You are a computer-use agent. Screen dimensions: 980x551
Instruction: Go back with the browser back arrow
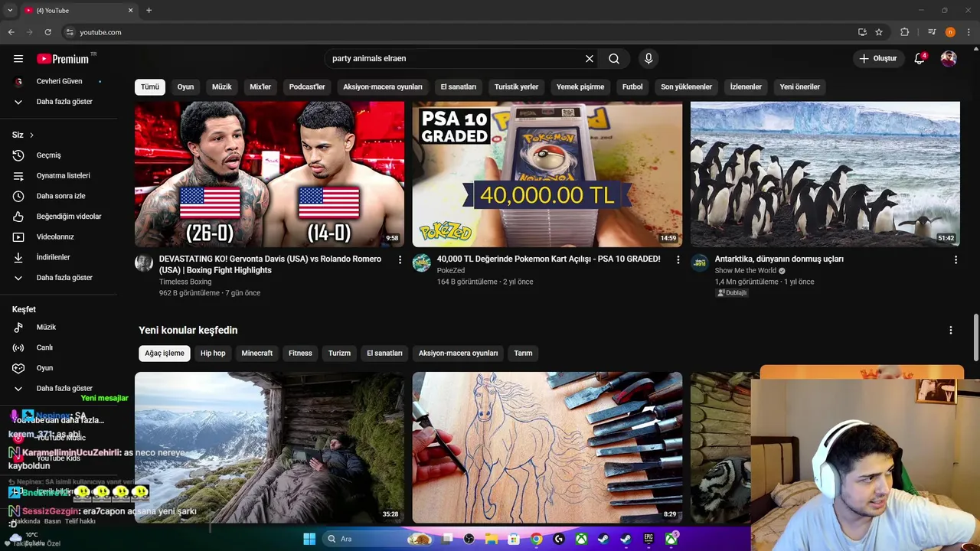click(x=11, y=32)
